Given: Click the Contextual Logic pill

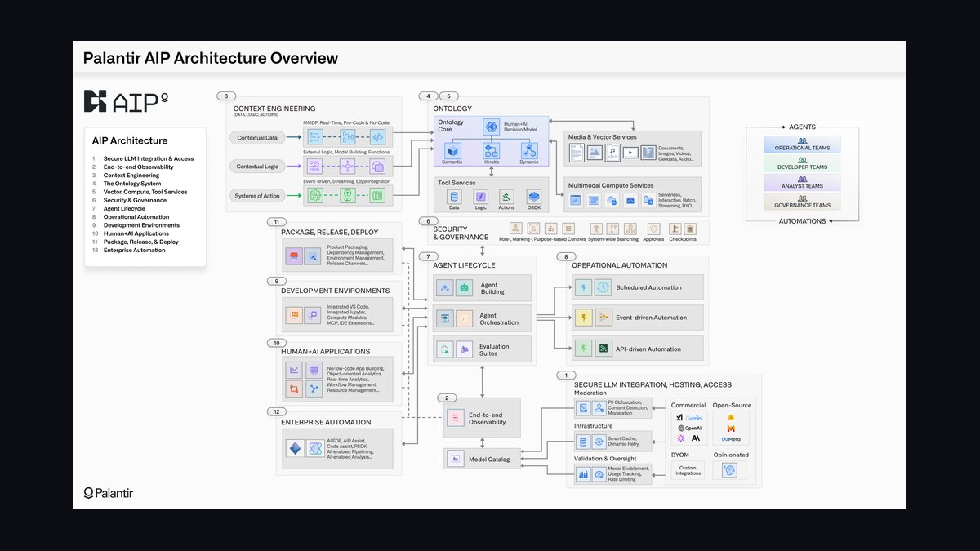Looking at the screenshot, I should click(x=257, y=167).
